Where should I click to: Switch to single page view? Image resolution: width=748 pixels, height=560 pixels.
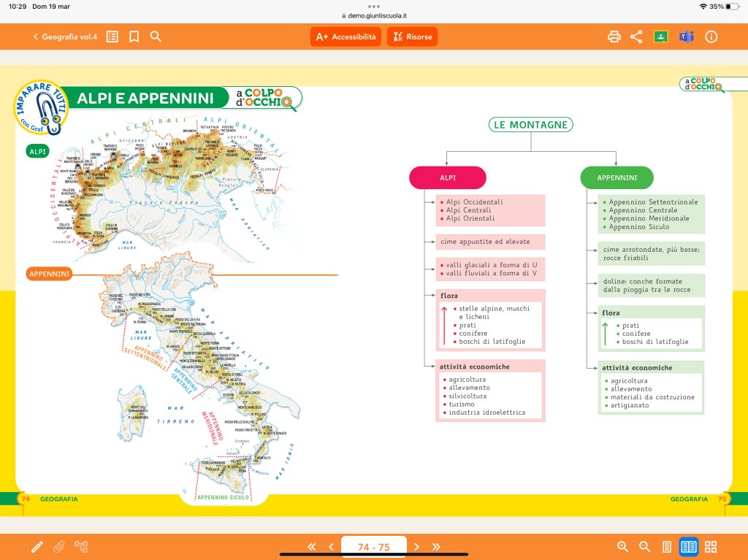click(x=667, y=546)
